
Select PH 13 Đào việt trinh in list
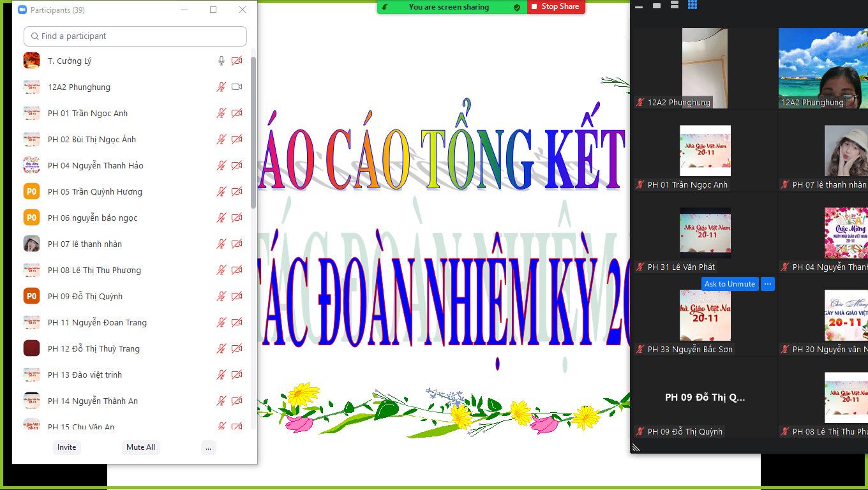pyautogui.click(x=85, y=375)
